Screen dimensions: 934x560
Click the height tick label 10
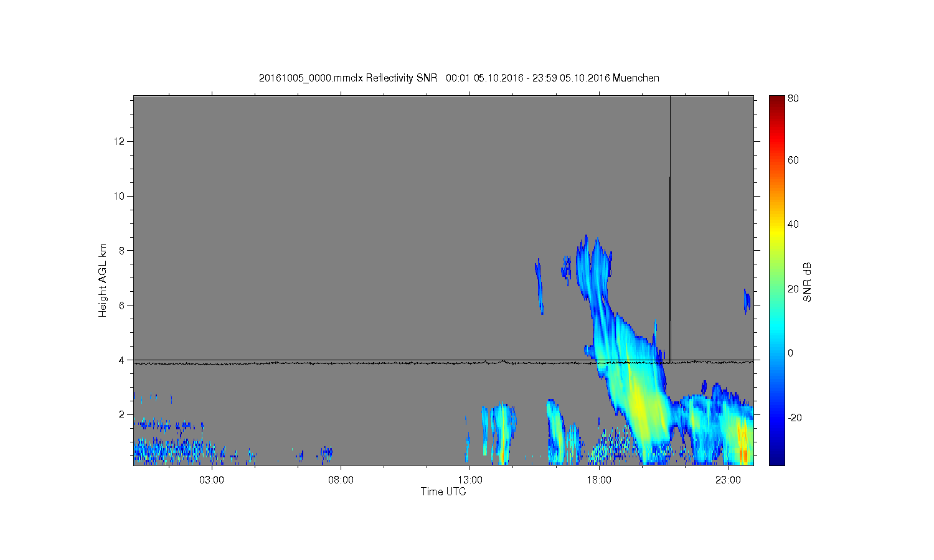point(120,196)
